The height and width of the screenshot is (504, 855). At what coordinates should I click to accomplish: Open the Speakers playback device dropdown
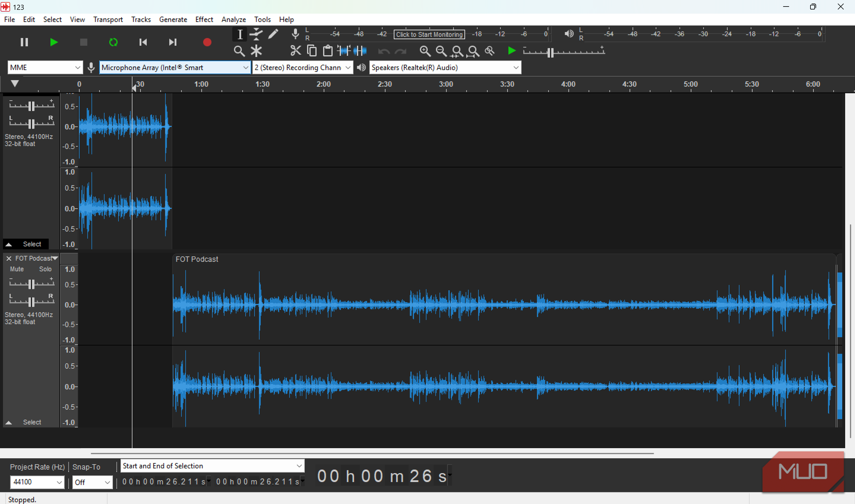(445, 68)
